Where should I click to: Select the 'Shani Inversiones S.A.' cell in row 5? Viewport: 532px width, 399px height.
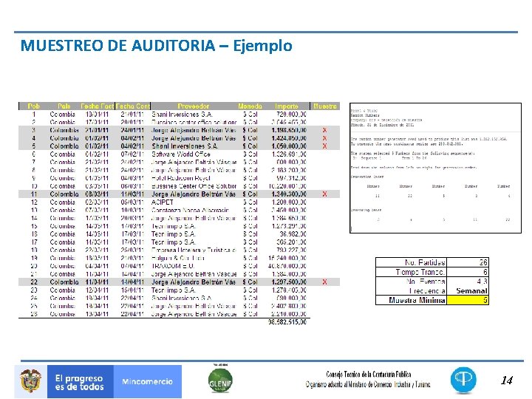[185, 146]
